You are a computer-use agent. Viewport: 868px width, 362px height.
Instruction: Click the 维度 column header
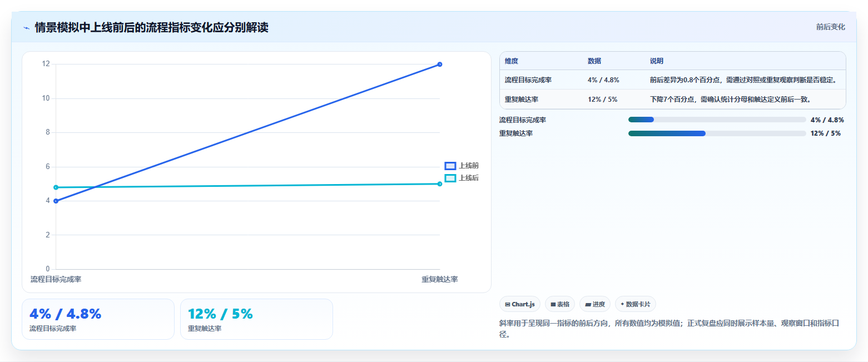click(512, 61)
